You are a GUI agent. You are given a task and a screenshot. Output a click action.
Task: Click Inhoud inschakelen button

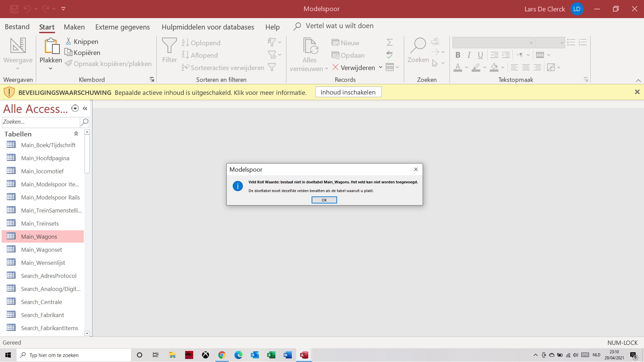pyautogui.click(x=348, y=92)
